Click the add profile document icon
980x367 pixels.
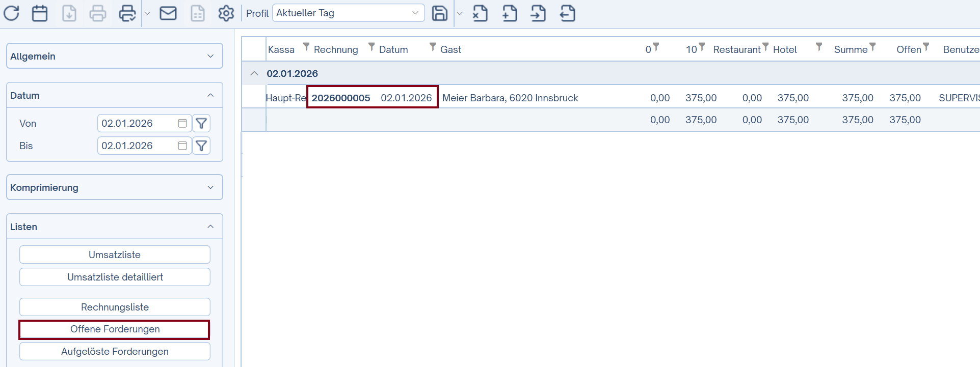point(510,13)
